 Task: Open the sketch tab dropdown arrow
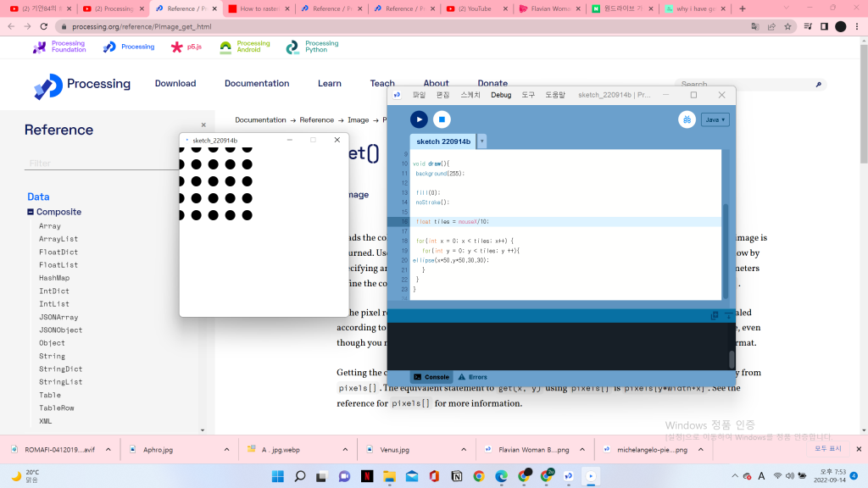pyautogui.click(x=481, y=141)
